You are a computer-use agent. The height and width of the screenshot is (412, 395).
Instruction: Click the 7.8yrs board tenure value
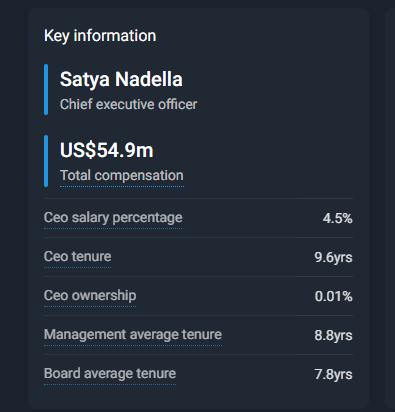click(333, 374)
